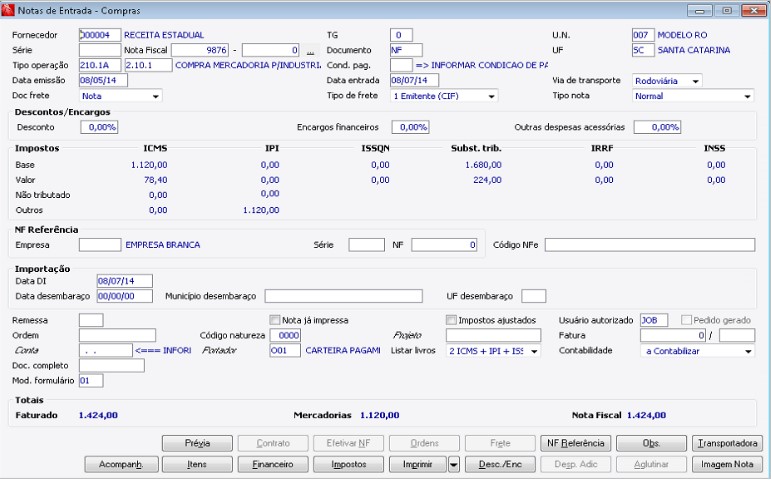771x480 pixels.
Task: Enable the 'Impostos ajustados' checkbox
Action: (x=451, y=320)
